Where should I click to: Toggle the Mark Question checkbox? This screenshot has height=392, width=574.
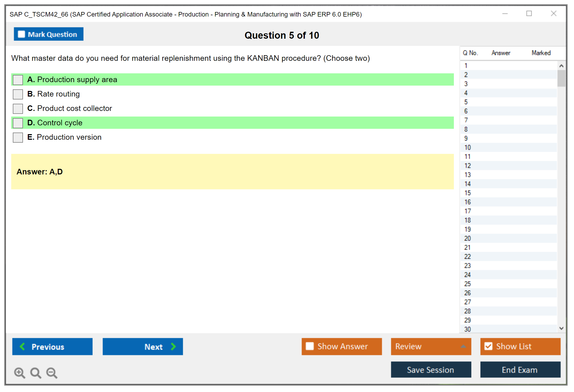(x=21, y=34)
